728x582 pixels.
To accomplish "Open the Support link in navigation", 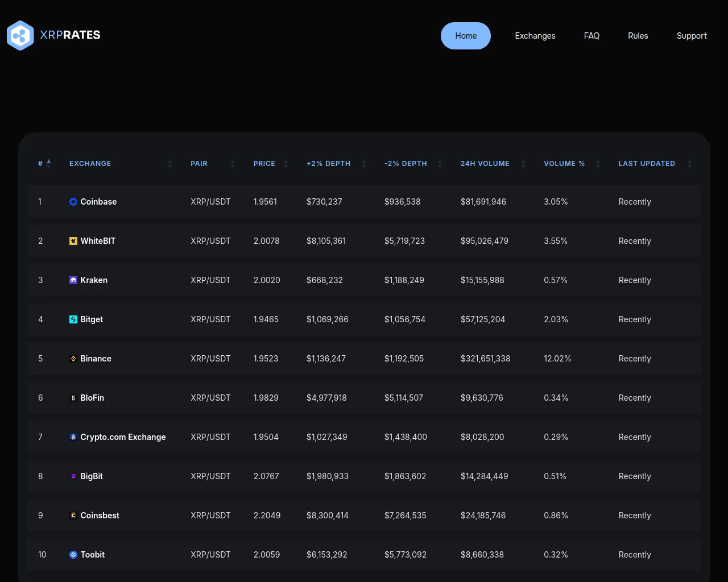I will coord(691,36).
